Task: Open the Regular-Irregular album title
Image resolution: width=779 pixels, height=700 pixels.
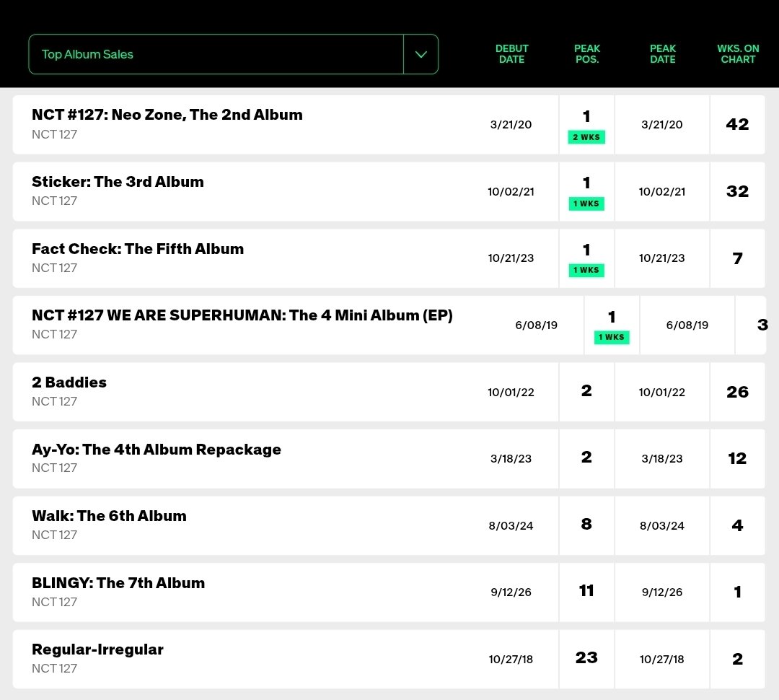Action: 97,649
